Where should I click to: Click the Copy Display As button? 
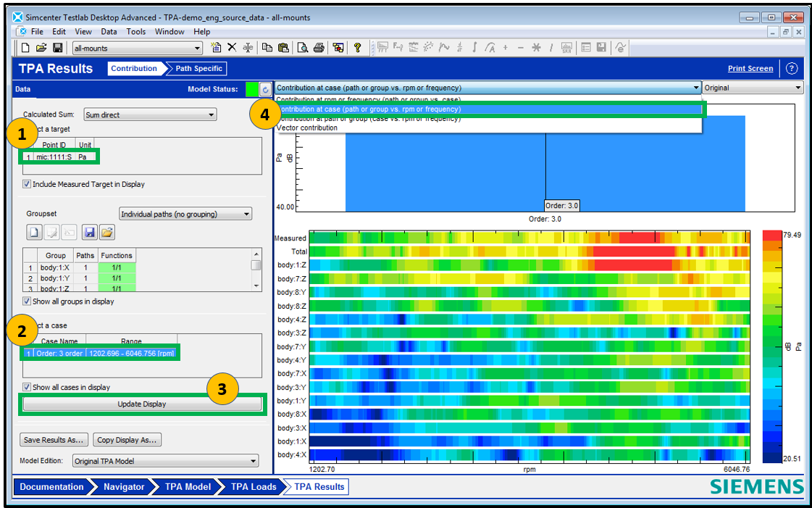pos(127,440)
